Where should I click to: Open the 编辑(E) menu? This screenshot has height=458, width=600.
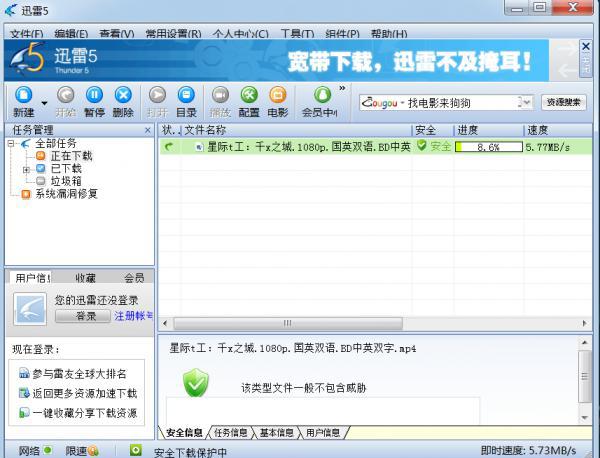[x=71, y=34]
